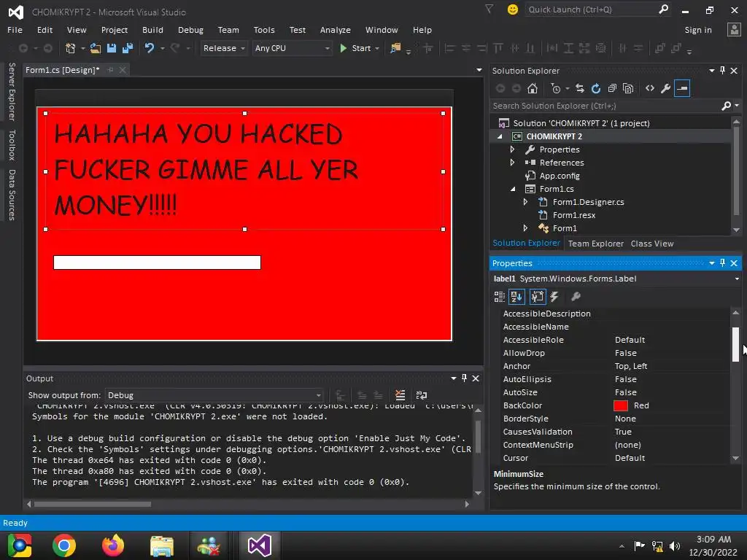Click the white text box on form
Viewport: 747px width, 560px height.
[158, 262]
